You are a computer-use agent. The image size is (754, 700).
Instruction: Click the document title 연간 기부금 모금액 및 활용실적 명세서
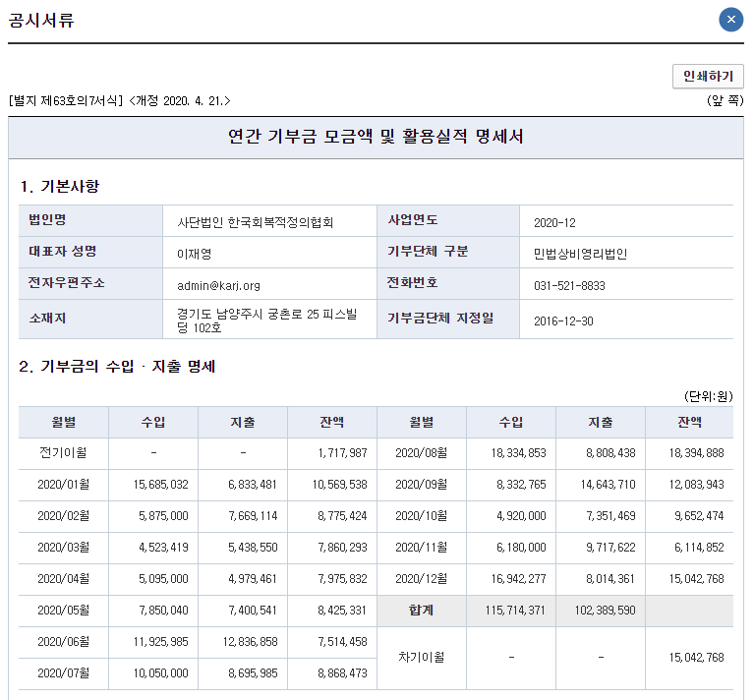click(x=376, y=137)
